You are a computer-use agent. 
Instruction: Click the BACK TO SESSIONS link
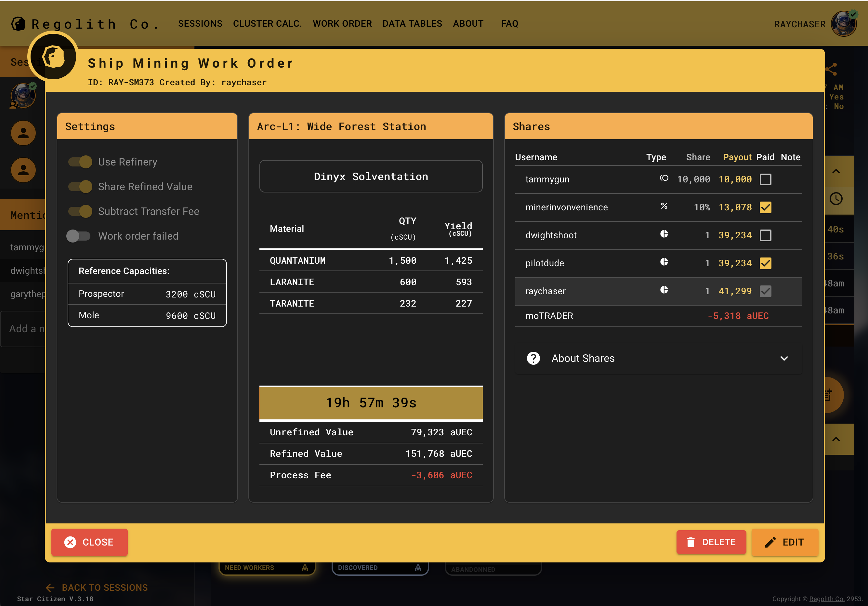coord(97,587)
